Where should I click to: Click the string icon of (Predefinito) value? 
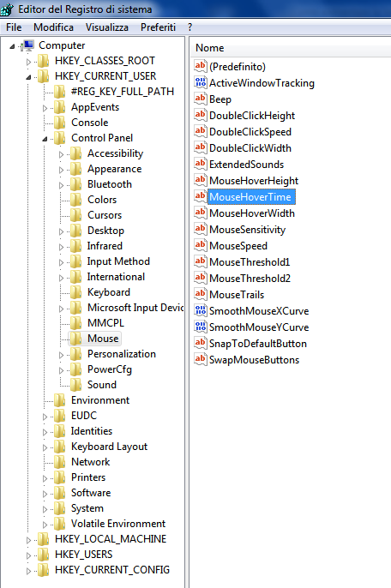pos(201,66)
